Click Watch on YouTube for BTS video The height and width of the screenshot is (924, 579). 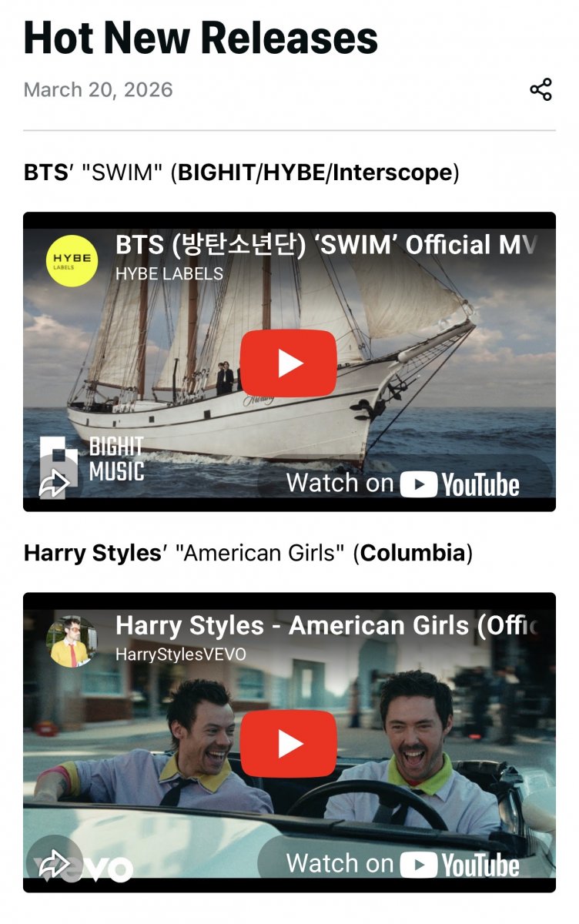[403, 484]
